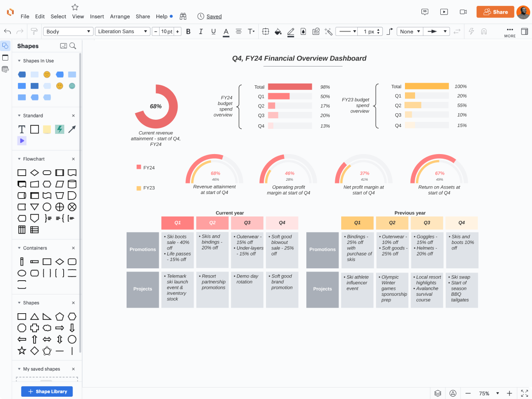This screenshot has width=532, height=399.
Task: Toggle italic text formatting
Action: coord(201,31)
